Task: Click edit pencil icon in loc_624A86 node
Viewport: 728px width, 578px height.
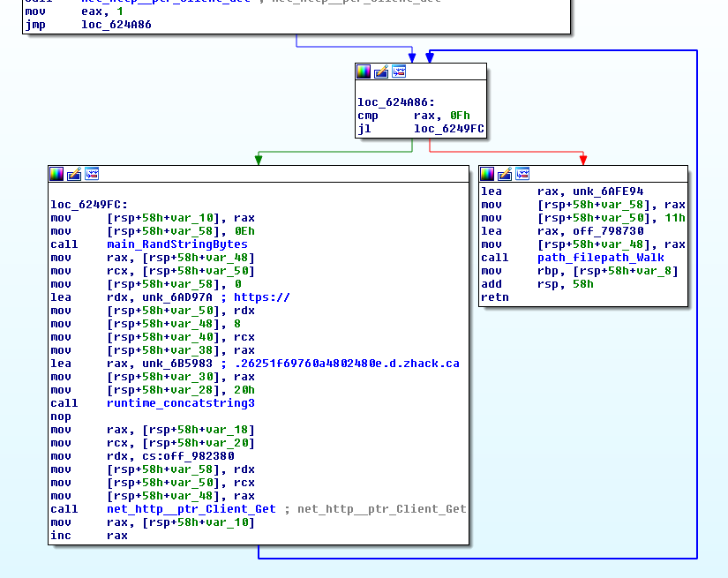Action: pyautogui.click(x=381, y=71)
